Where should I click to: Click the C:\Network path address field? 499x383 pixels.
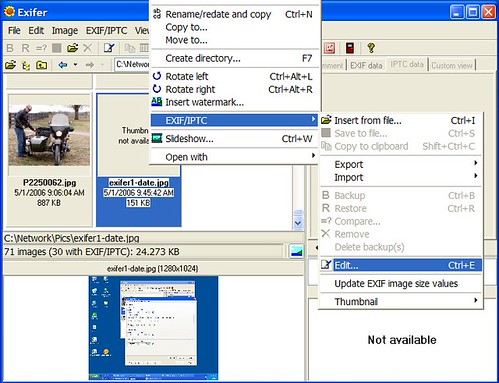(132, 64)
